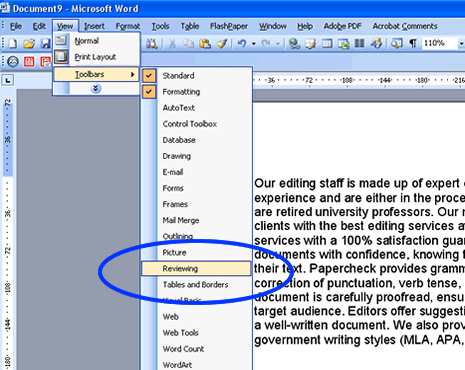Viewport: 465px width, 370px height.
Task: Open the File menu
Action: pos(16,26)
